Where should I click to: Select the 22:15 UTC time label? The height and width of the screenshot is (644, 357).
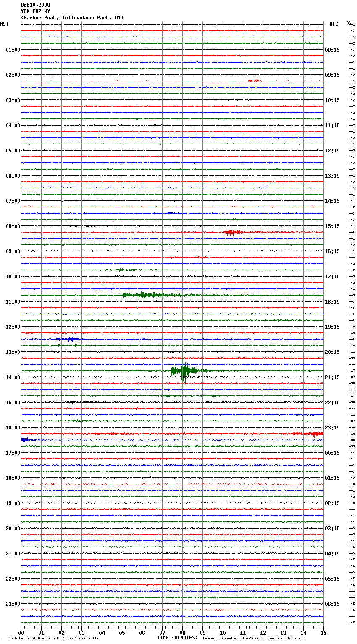pyautogui.click(x=332, y=403)
